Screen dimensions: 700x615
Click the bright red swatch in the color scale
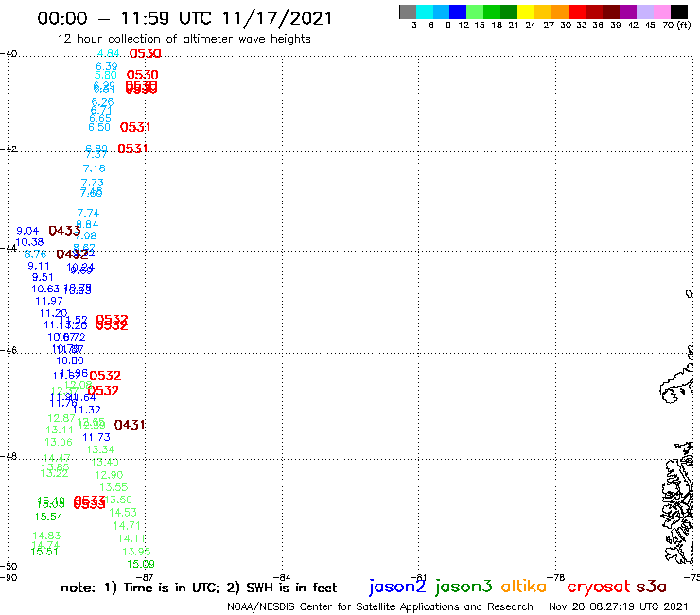point(577,11)
